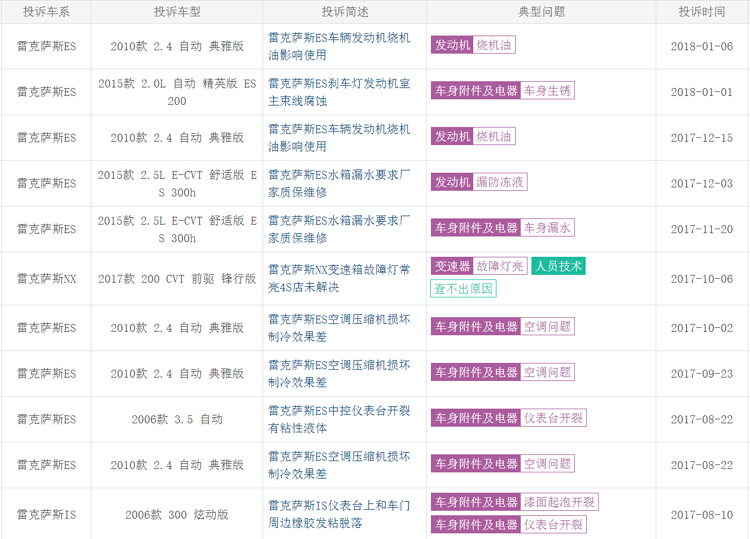Select 2010款 2.4 自动 典雅版 in 2017-09-23 row
Screen dimensions: 750x539
tap(177, 374)
